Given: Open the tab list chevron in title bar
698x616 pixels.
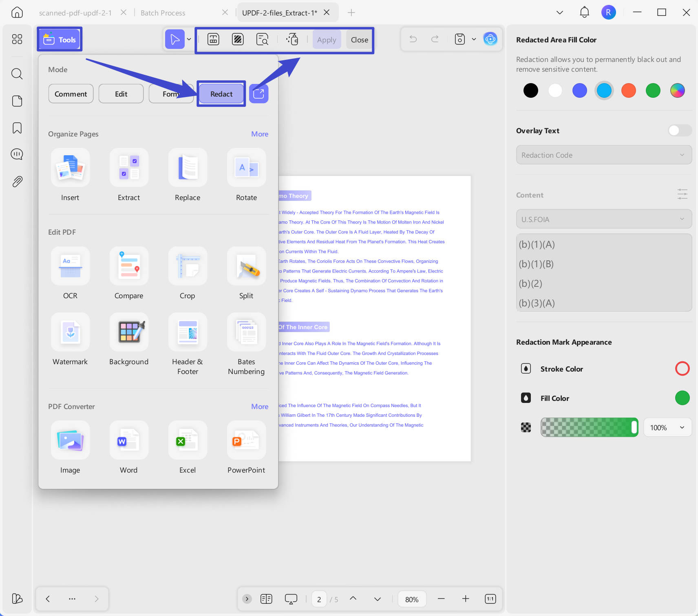Looking at the screenshot, I should tap(560, 13).
